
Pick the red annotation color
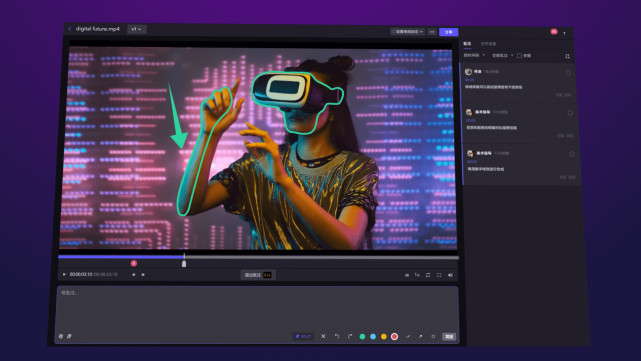tap(394, 336)
